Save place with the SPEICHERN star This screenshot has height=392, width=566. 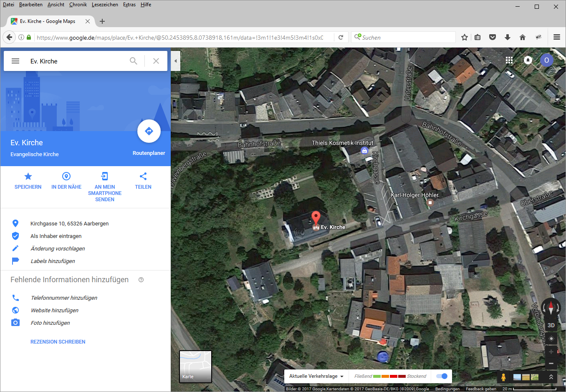[28, 176]
